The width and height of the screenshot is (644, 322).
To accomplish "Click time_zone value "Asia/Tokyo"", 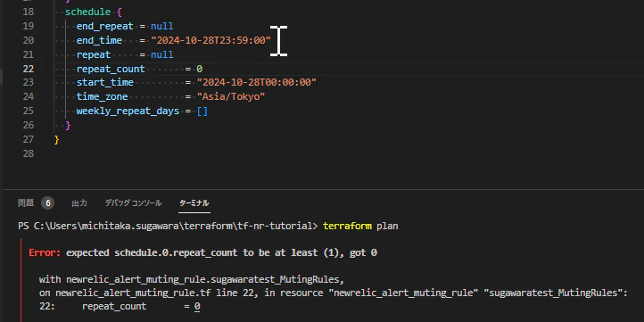I will pyautogui.click(x=231, y=97).
